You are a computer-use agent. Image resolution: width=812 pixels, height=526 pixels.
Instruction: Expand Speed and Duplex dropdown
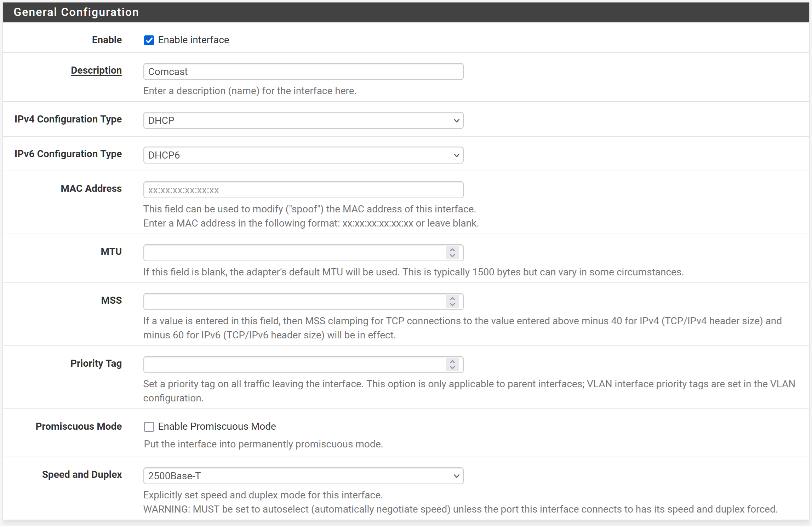(x=303, y=476)
